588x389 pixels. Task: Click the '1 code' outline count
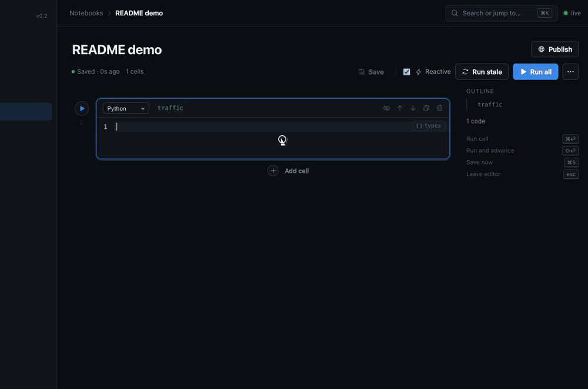point(476,121)
